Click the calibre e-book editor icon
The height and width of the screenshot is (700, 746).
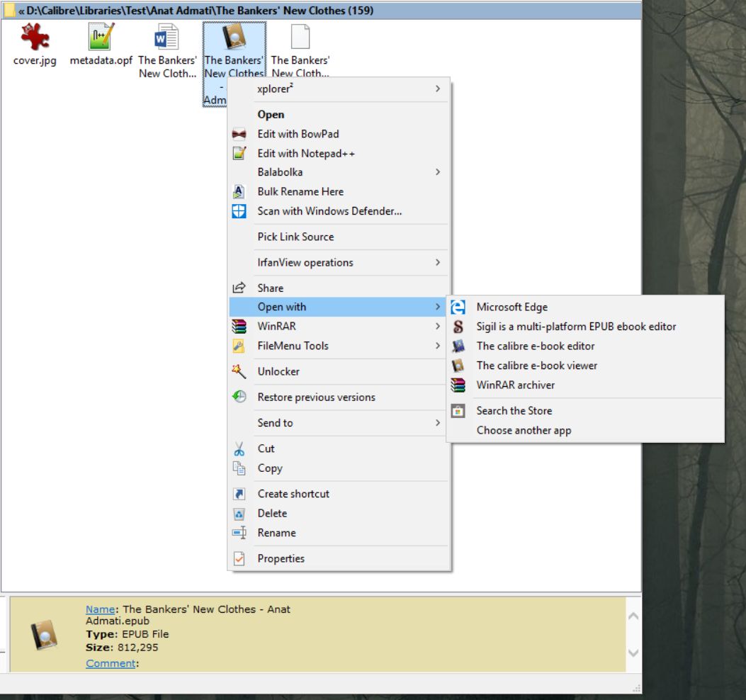[458, 346]
